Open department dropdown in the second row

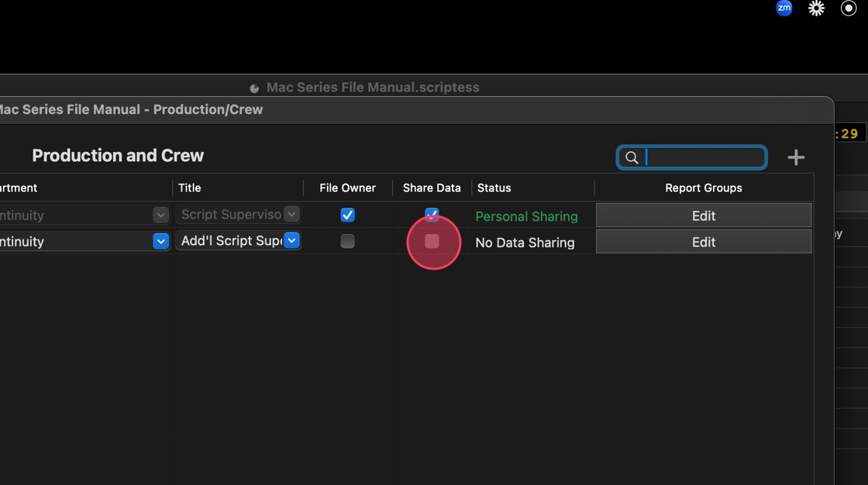pyautogui.click(x=160, y=242)
